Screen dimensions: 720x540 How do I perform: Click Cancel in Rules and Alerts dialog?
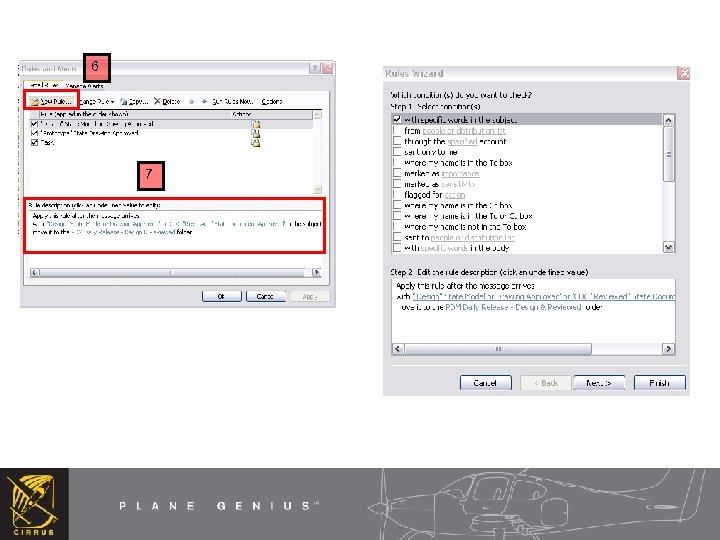pyautogui.click(x=265, y=297)
